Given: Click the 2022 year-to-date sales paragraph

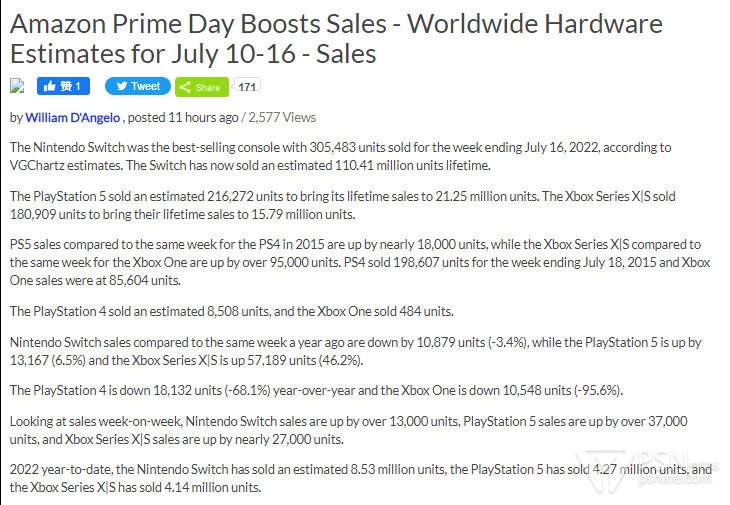Looking at the screenshot, I should (361, 478).
